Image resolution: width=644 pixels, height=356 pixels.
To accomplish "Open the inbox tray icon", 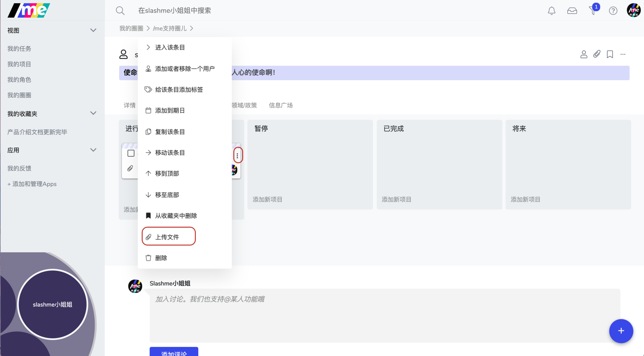I will point(572,11).
